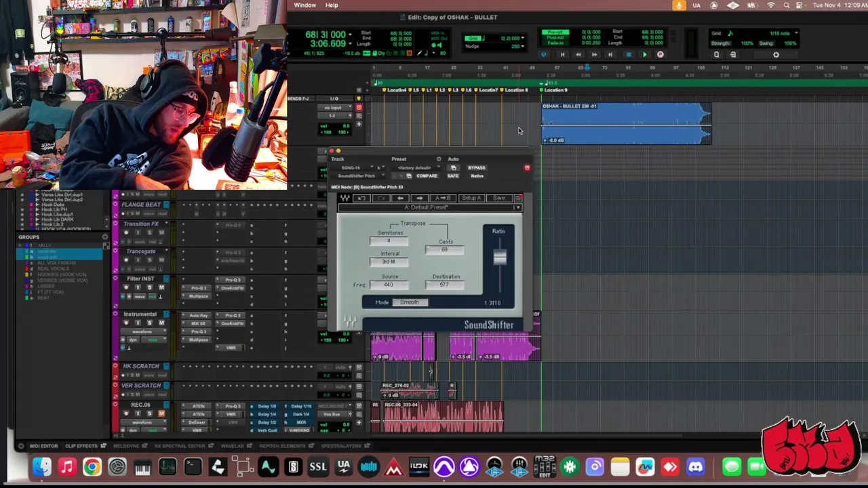Open Discord from the dock
The image size is (868, 488).
coord(695,466)
